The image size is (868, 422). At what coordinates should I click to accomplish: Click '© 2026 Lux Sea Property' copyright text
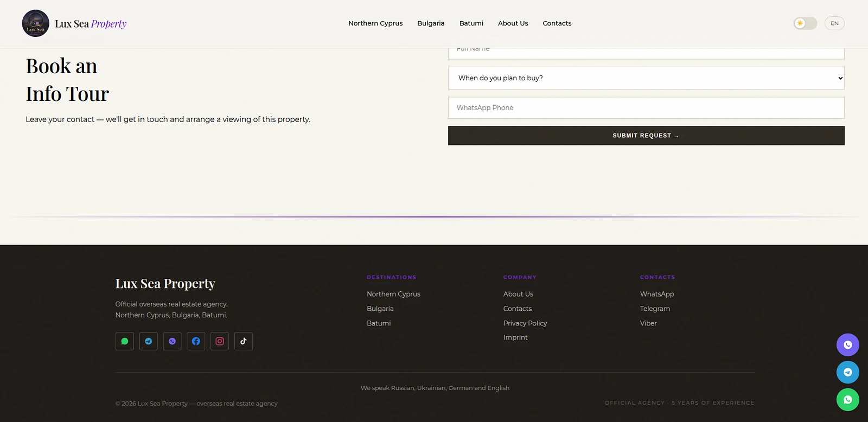[x=196, y=404]
